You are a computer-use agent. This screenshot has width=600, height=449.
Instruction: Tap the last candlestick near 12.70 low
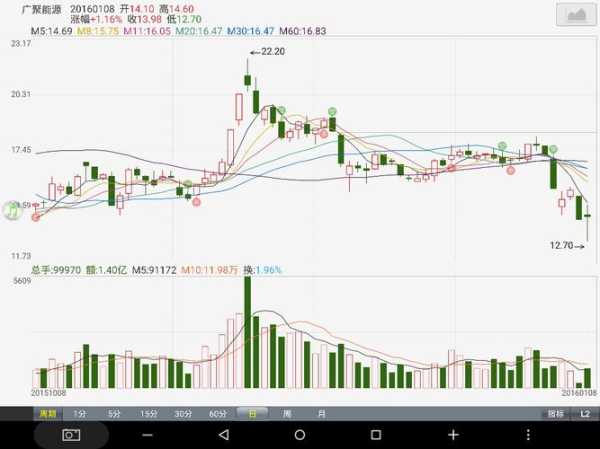point(587,224)
